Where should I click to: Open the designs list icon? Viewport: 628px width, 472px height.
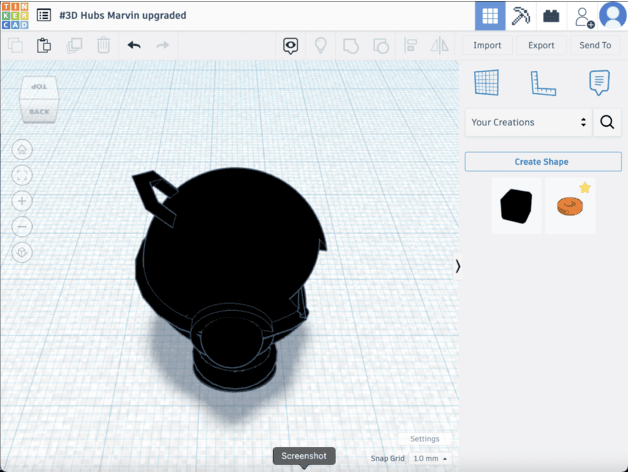[44, 15]
